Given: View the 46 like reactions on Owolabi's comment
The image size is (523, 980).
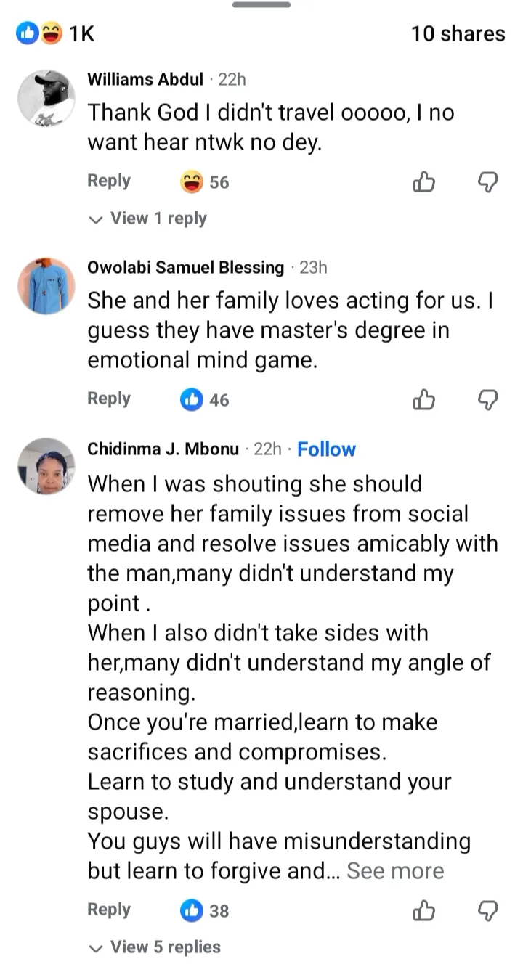Looking at the screenshot, I should (x=205, y=399).
